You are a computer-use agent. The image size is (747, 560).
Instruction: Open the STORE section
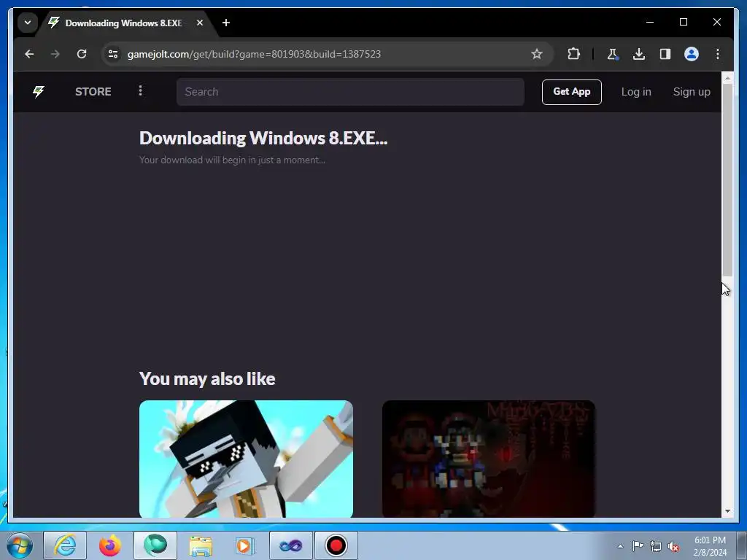(x=93, y=91)
